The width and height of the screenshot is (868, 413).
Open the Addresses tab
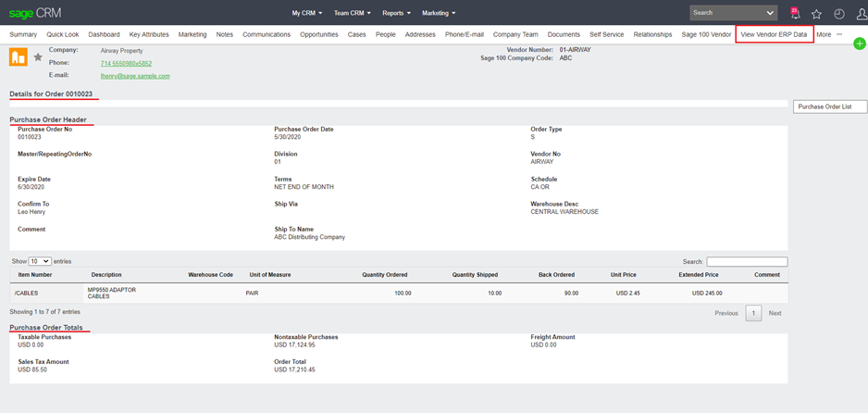click(420, 34)
